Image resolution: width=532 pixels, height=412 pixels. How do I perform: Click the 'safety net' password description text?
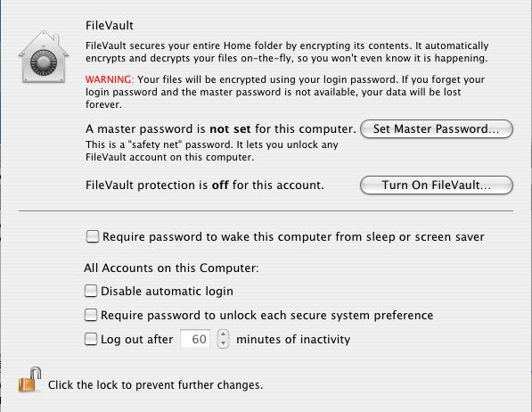click(x=212, y=151)
